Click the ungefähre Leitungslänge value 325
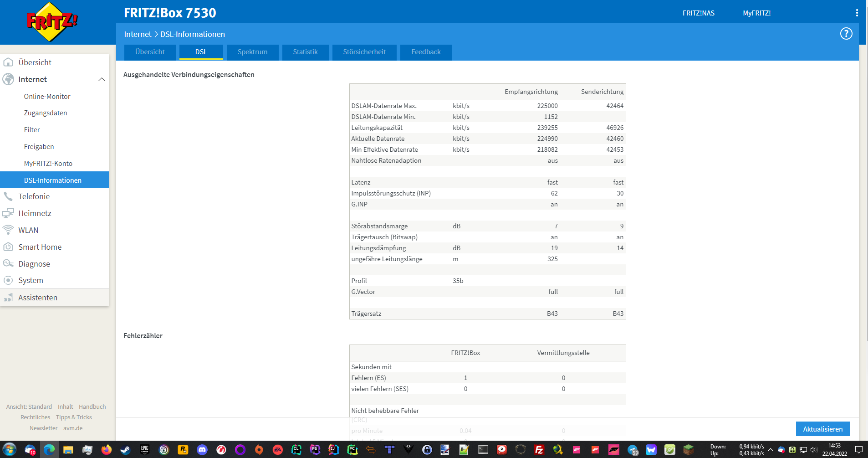Screen dimensions: 868x458 (552, 259)
